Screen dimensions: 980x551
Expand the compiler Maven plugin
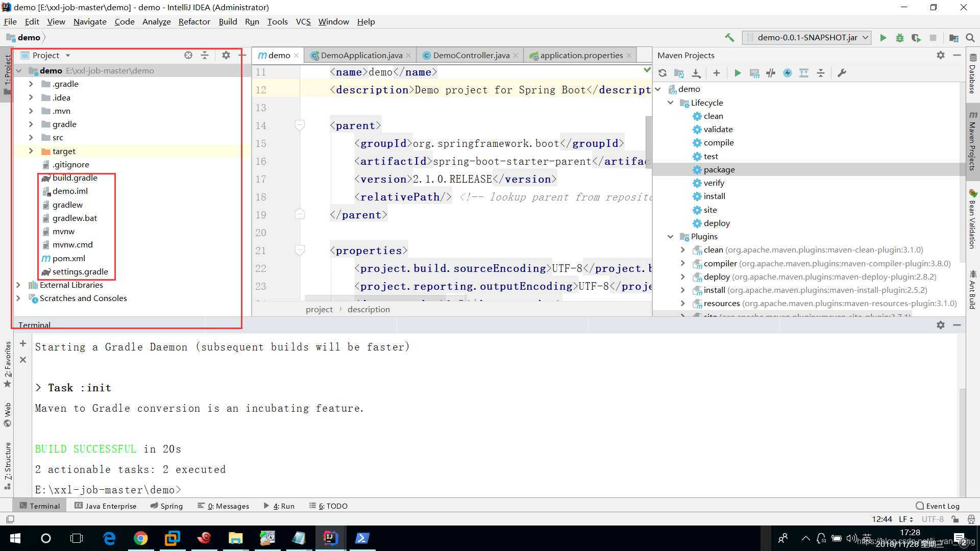[x=682, y=263]
